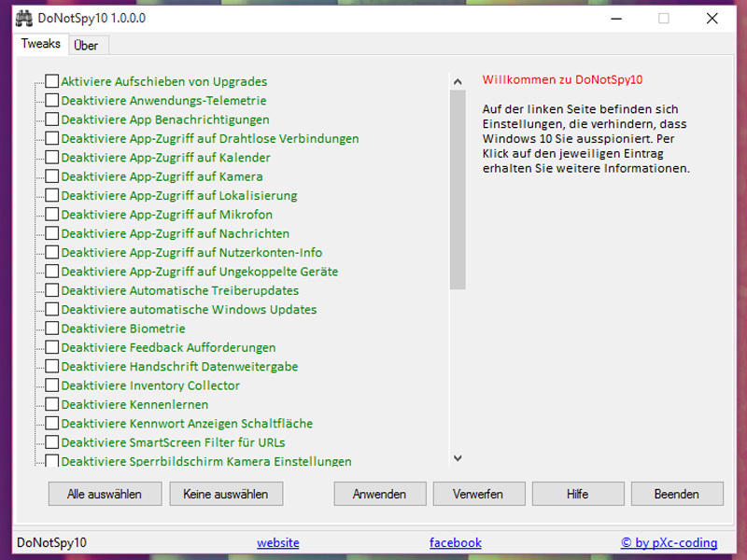
Task: Quit via the Beenden button
Action: pyautogui.click(x=677, y=494)
